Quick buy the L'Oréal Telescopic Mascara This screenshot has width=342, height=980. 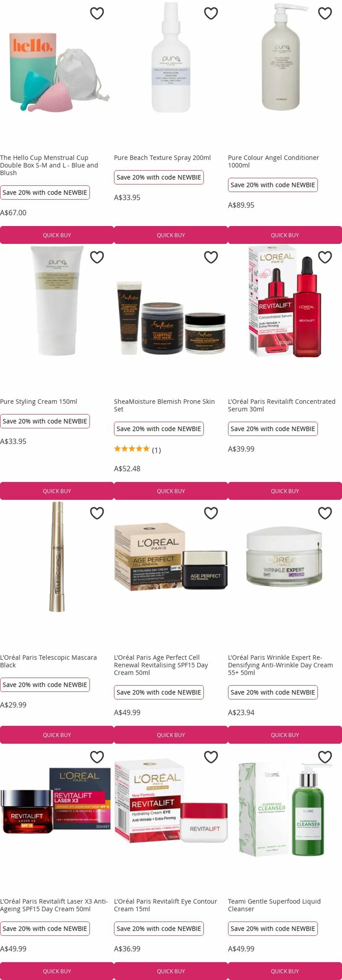[57, 735]
